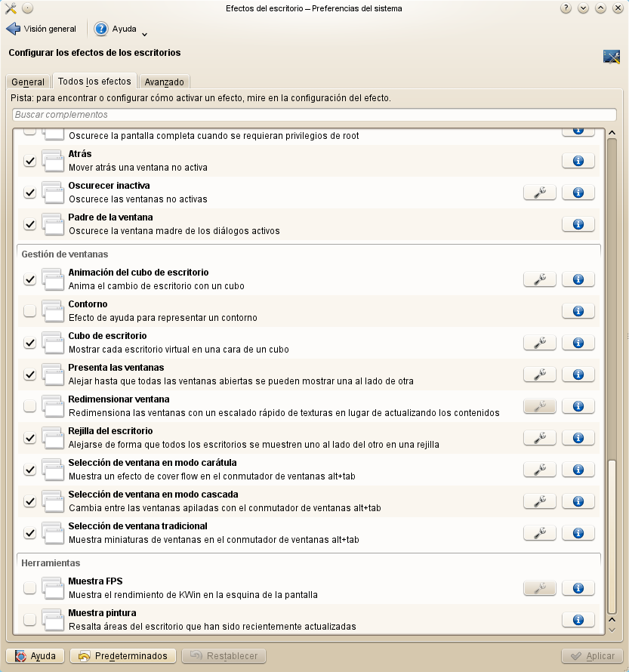The height and width of the screenshot is (672, 629).
Task: Disable the Atrás effect checkbox
Action: point(29,161)
